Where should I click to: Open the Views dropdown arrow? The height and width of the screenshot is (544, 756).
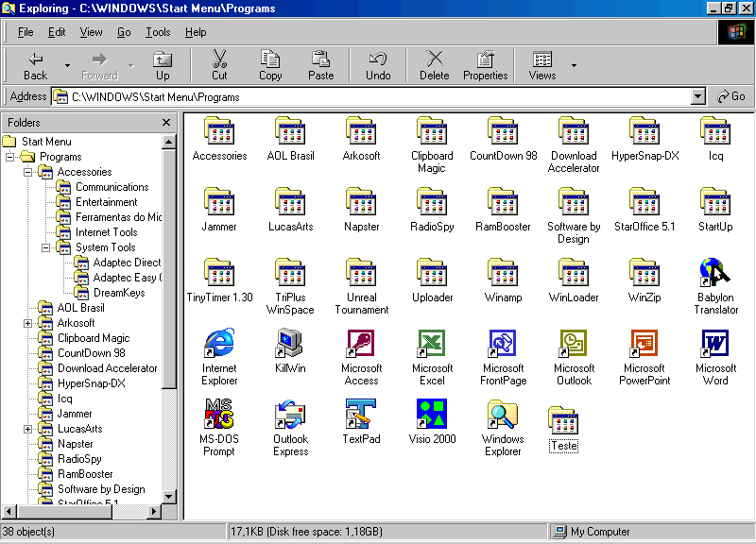[574, 65]
